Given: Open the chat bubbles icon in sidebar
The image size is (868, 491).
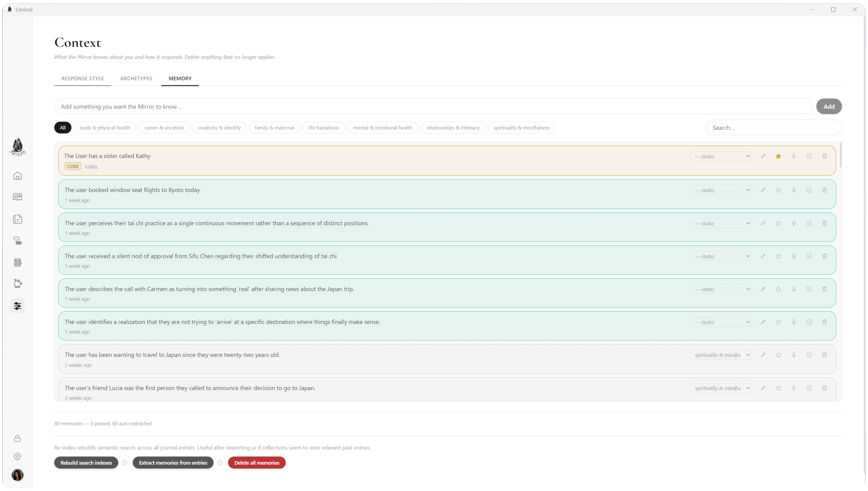Looking at the screenshot, I should coord(17,241).
